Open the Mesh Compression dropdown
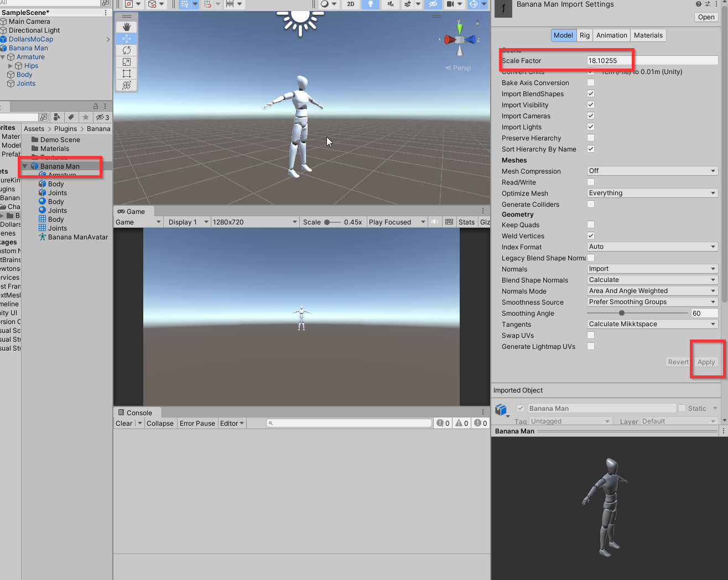Viewport: 728px width, 580px height. point(652,171)
